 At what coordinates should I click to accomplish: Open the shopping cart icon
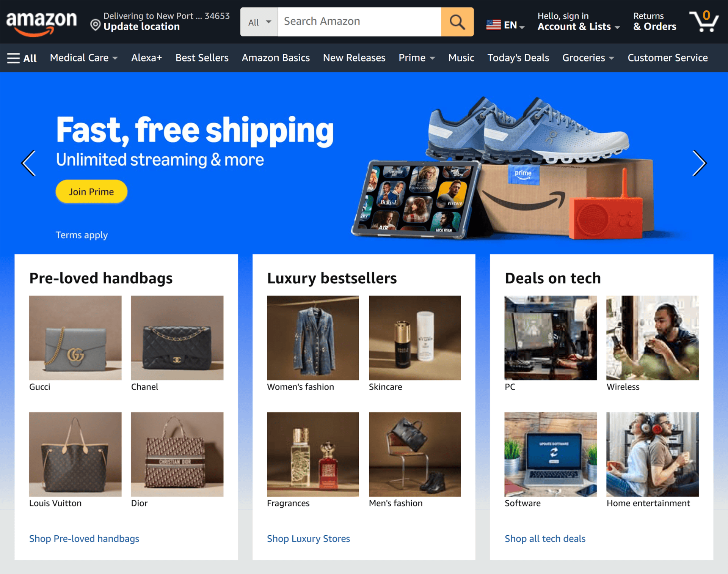704,21
